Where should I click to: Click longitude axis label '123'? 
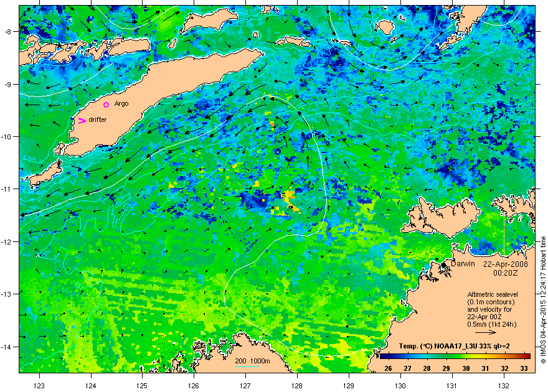[x=39, y=386]
